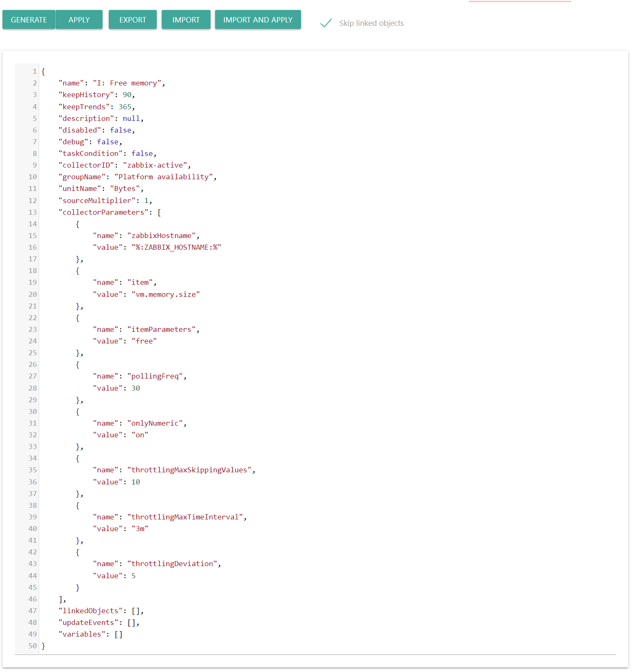632x672 pixels.
Task: Click line number 13 in the gutter
Action: (33, 213)
